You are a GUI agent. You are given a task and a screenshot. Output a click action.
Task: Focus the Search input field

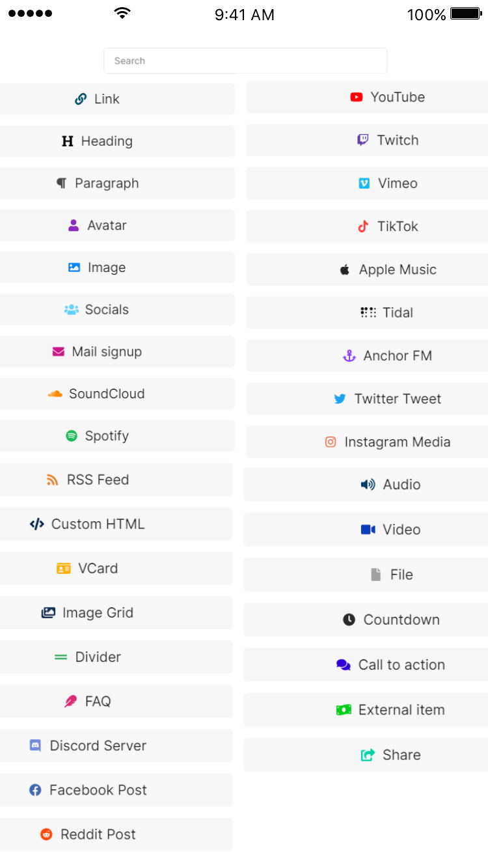[x=245, y=61]
